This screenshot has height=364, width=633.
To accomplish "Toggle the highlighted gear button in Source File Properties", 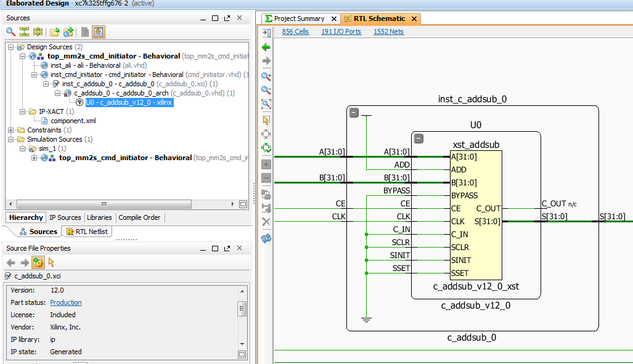I will coord(38,262).
